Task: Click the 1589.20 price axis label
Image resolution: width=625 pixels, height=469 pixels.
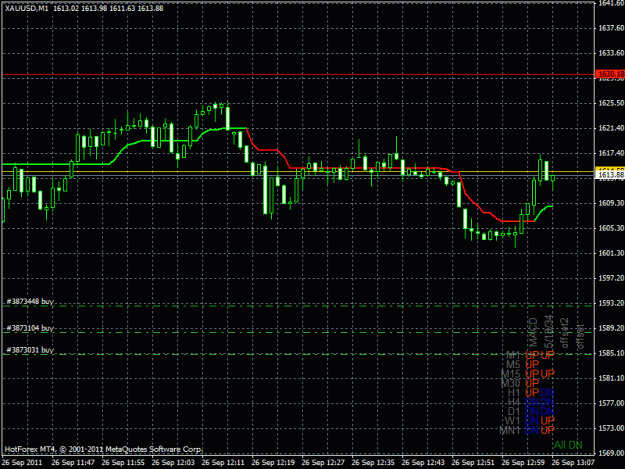Action: [x=611, y=328]
